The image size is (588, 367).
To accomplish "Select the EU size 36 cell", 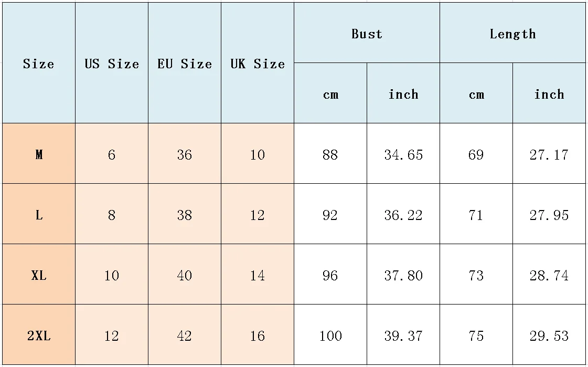I will pos(185,153).
